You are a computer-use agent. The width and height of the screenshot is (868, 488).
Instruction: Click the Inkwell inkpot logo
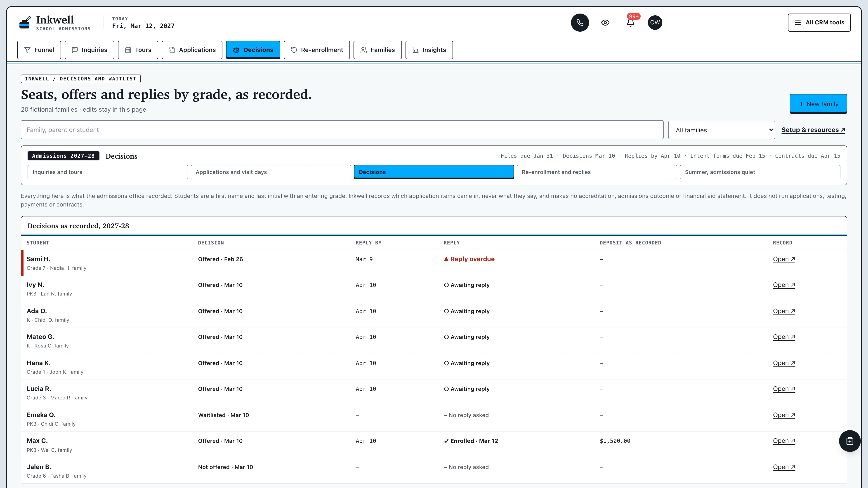point(25,23)
